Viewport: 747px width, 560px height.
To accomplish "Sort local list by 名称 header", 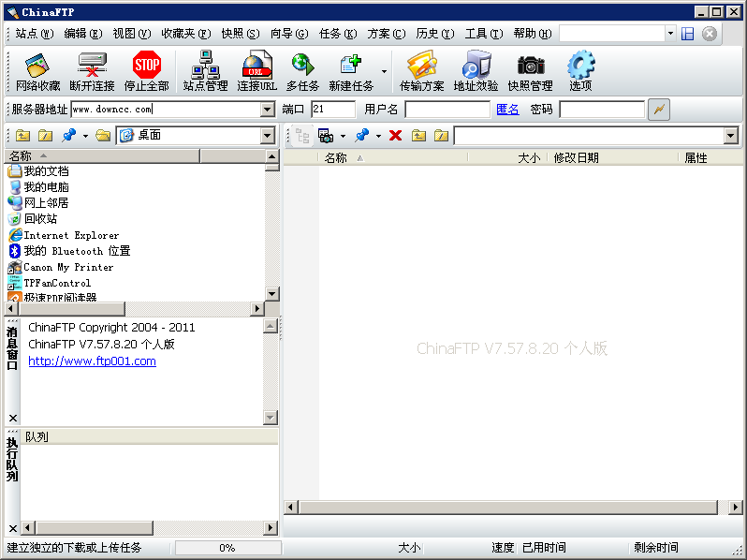I will pyautogui.click(x=102, y=155).
